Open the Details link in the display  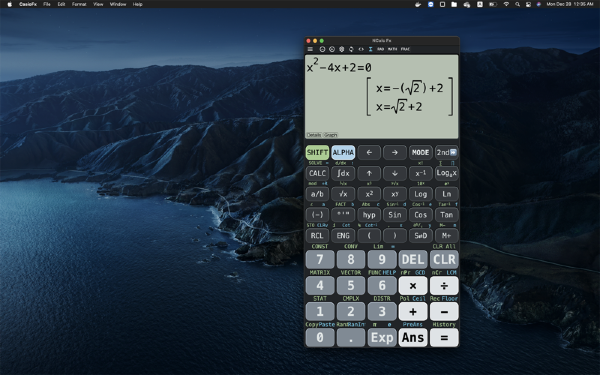314,135
